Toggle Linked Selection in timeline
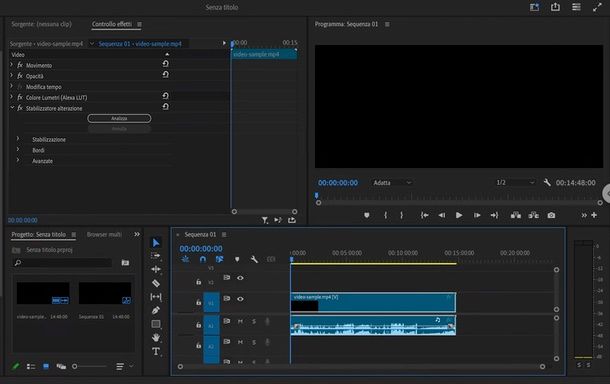The image size is (610, 384). pos(219,259)
